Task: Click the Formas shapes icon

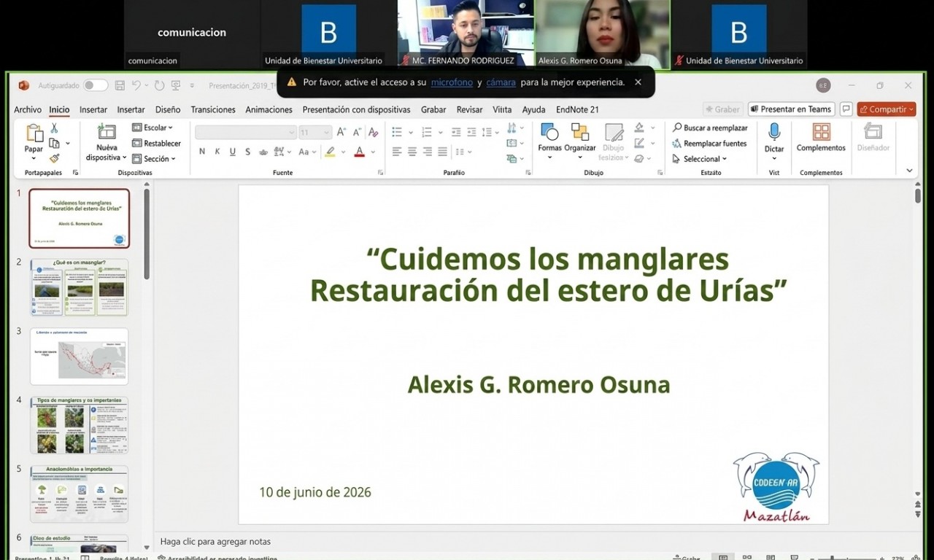Action: click(549, 132)
